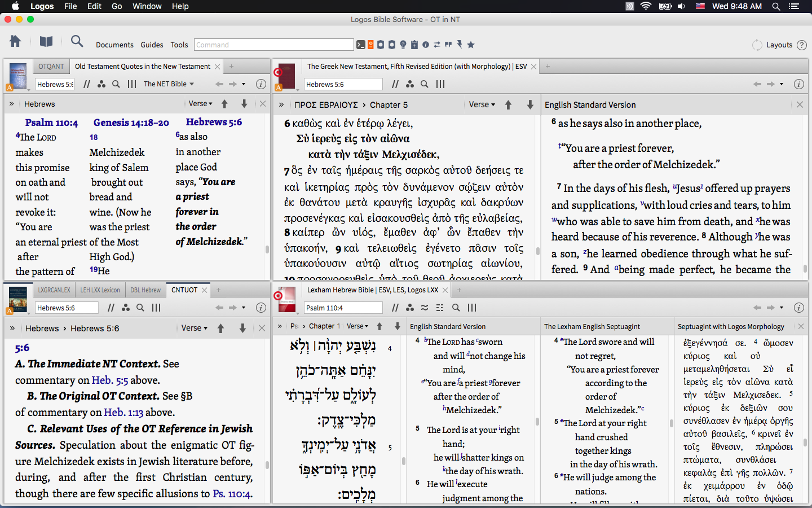Switch to DBL Hebrew tab
This screenshot has width=812, height=508.
(145, 290)
